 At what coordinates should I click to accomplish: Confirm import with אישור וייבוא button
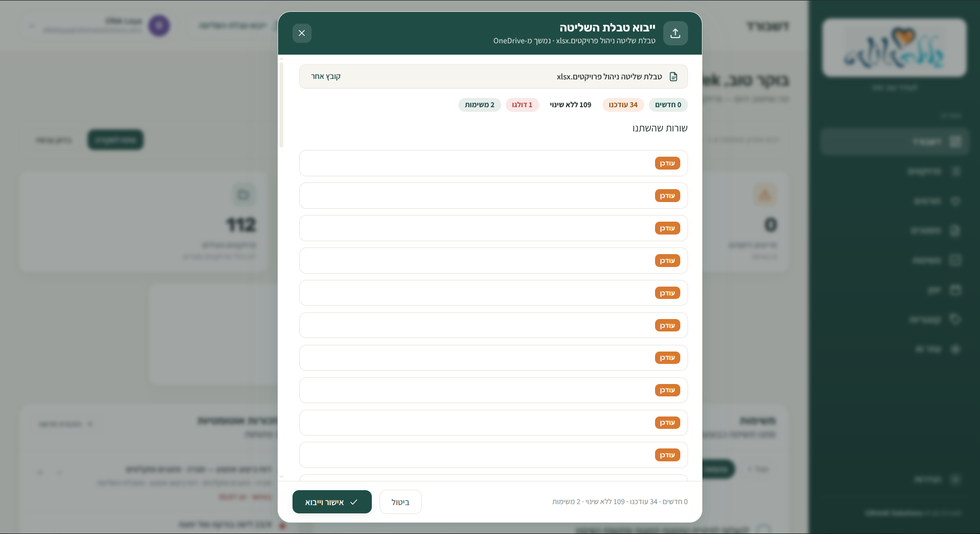click(332, 502)
